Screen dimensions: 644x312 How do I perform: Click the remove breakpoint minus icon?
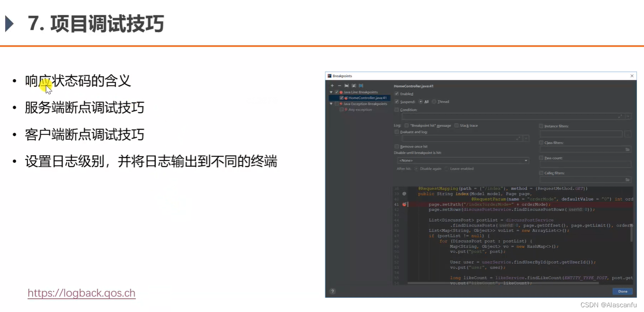tap(340, 86)
